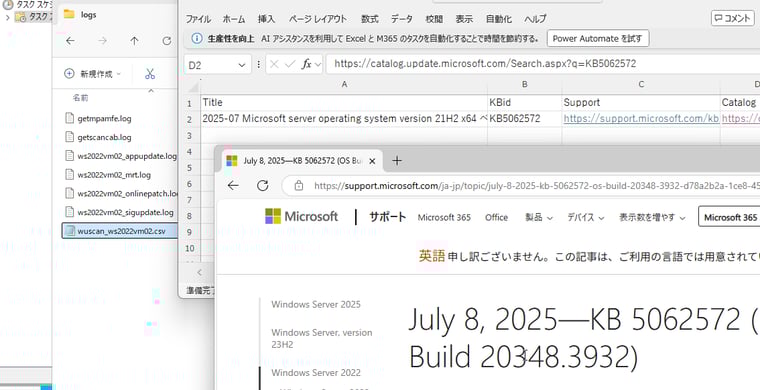Close the July 8, 2025 KB 5062572 browser tab
This screenshot has height=390, width=760.
tap(372, 161)
